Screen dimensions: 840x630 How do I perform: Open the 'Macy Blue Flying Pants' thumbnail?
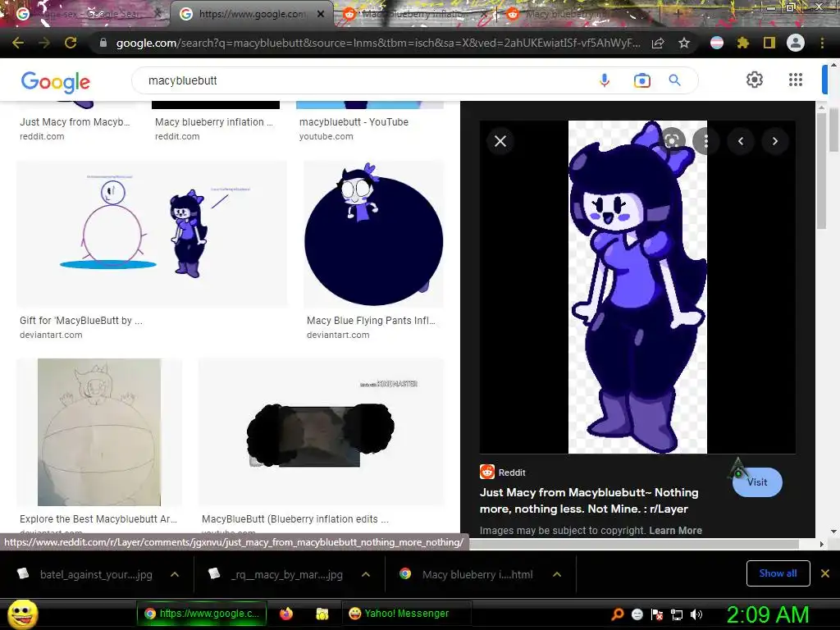[373, 234]
